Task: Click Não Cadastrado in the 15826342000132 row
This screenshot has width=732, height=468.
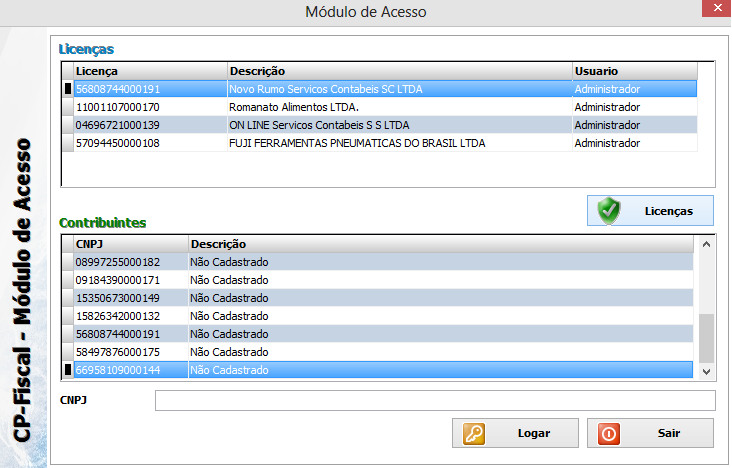Action: click(x=229, y=316)
